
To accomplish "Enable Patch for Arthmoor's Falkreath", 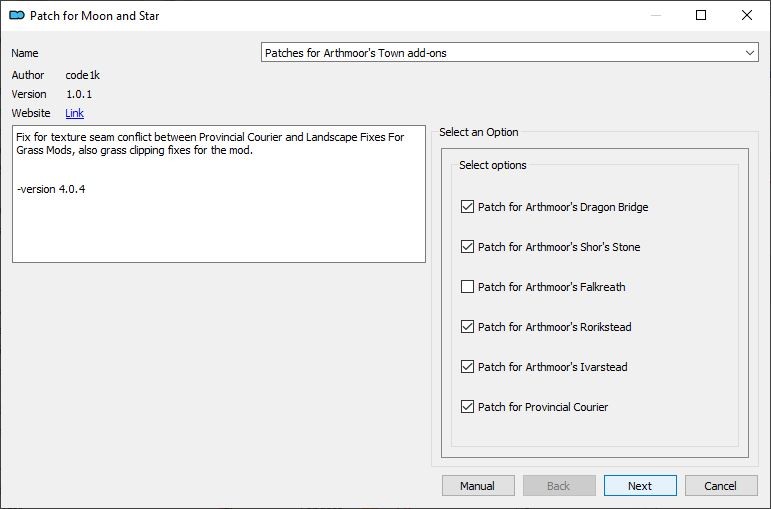I will pyautogui.click(x=467, y=287).
